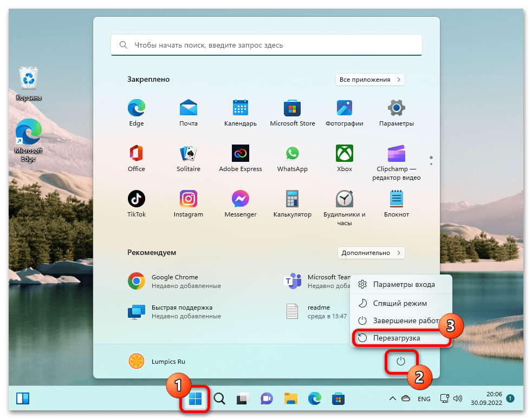532x419 pixels.
Task: Click the power button in Start menu
Action: 401,362
